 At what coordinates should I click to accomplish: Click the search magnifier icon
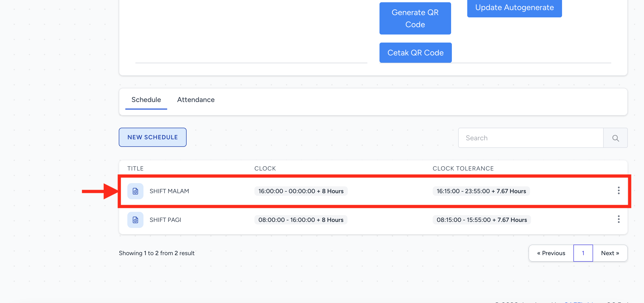[616, 138]
